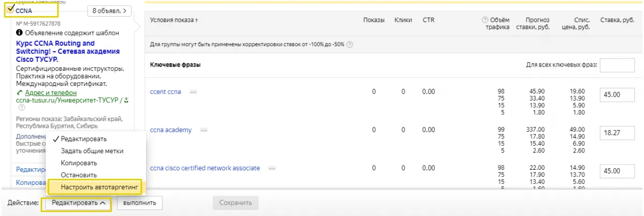Select Настроить автотаргетинг from the menu

pyautogui.click(x=94, y=186)
